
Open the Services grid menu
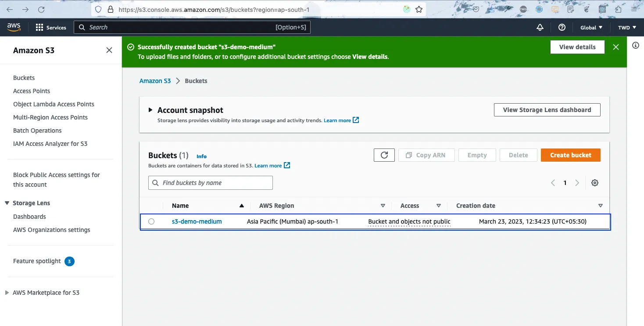click(x=51, y=27)
